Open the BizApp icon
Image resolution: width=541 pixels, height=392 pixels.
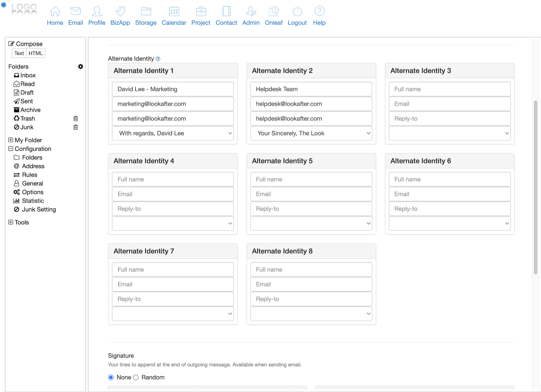[120, 11]
